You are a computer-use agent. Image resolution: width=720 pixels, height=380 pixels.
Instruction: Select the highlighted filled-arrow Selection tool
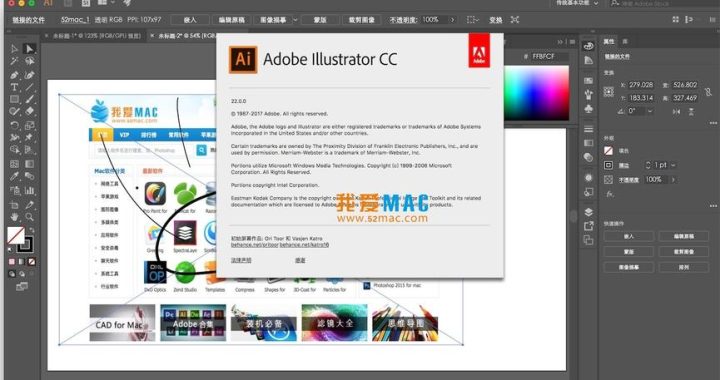(x=29, y=49)
